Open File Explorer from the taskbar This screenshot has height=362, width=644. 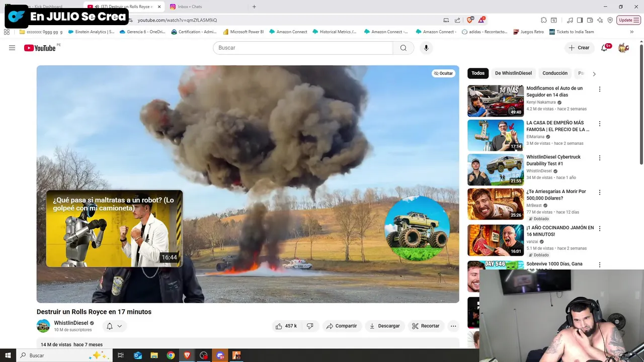[x=154, y=355]
